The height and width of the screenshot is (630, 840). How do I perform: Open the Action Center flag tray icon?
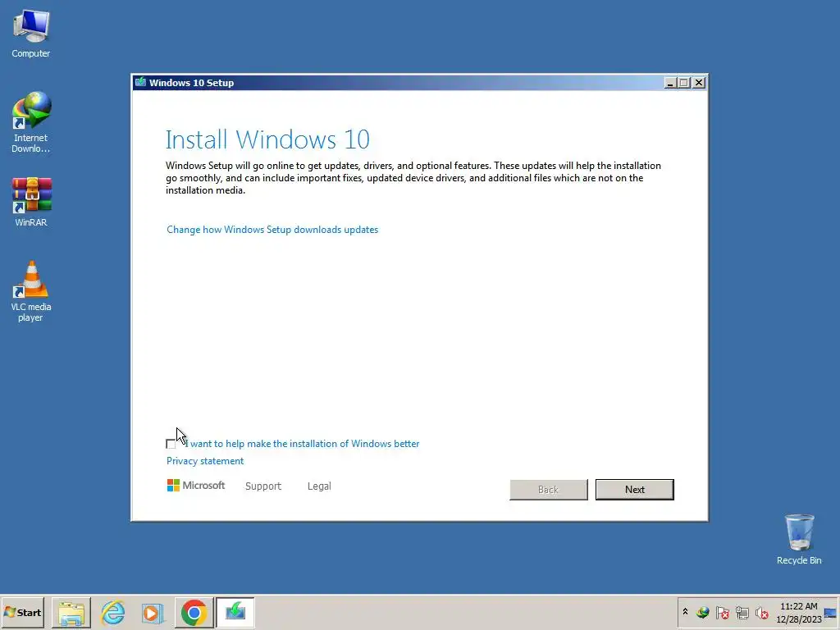click(722, 612)
